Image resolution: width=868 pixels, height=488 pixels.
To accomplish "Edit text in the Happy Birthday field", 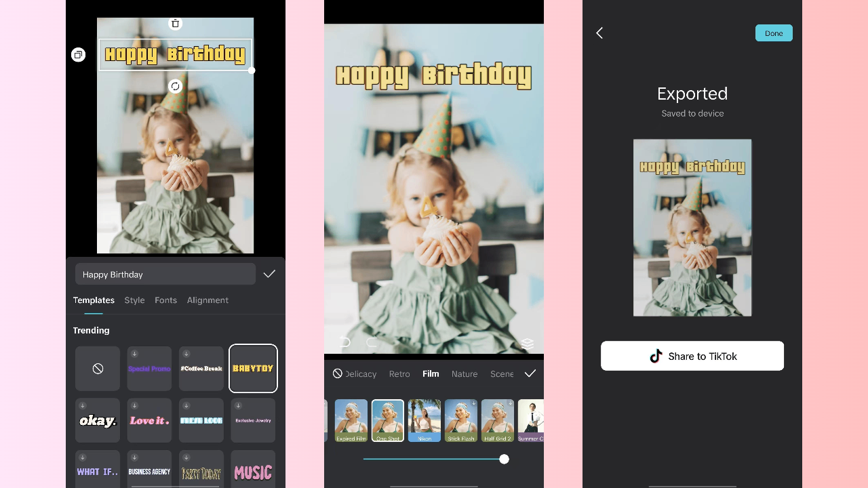I will [x=165, y=274].
